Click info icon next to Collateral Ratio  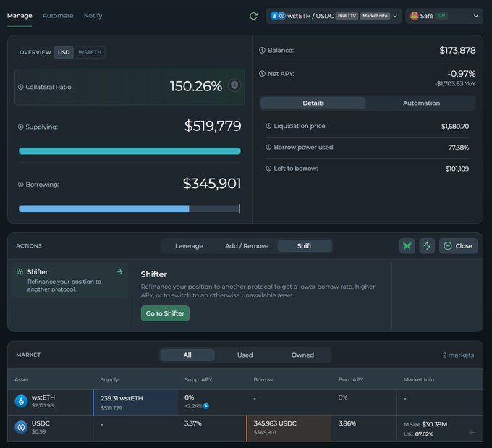click(x=21, y=87)
